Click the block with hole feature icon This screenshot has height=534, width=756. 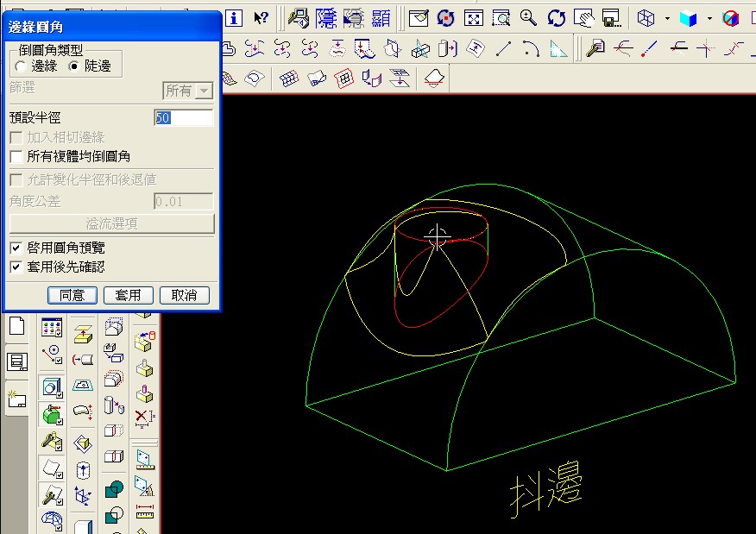point(52,387)
